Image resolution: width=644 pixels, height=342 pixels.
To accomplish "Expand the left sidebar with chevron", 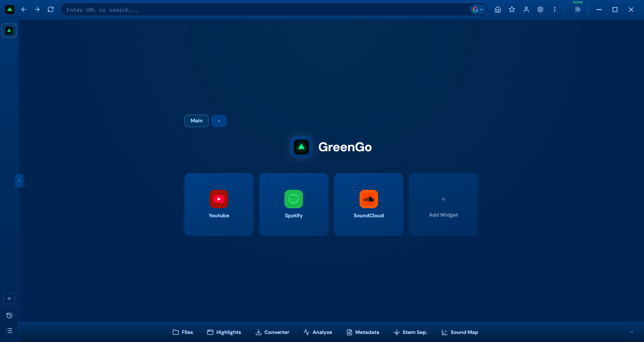I will point(19,180).
